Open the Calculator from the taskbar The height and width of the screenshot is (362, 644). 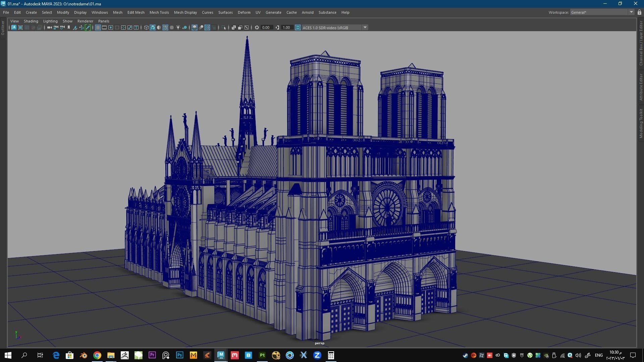point(331,355)
